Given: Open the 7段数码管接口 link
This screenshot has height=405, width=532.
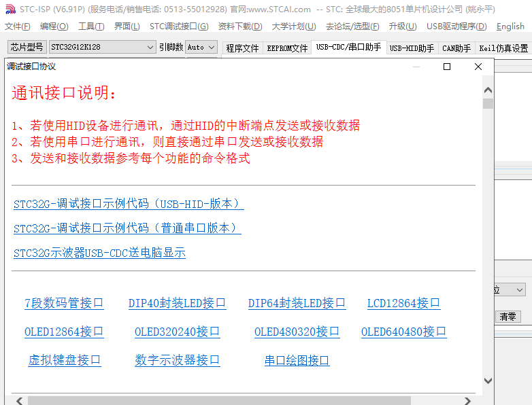Looking at the screenshot, I should point(64,303).
